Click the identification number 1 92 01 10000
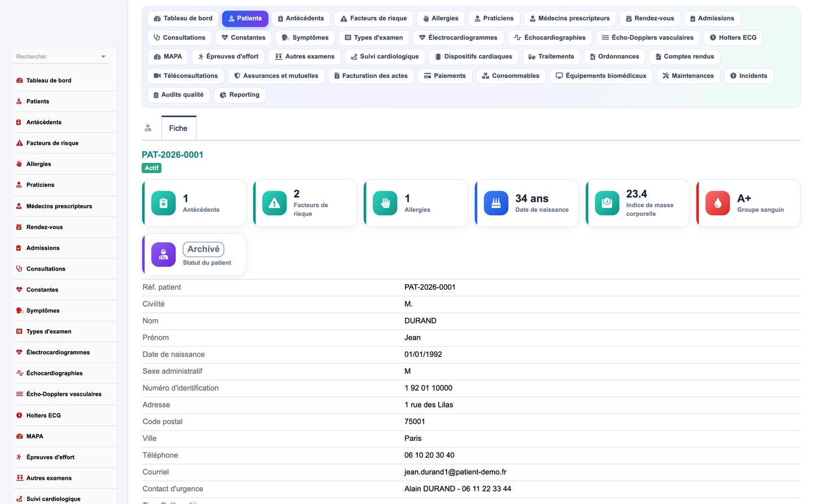Image resolution: width=815 pixels, height=504 pixels. click(428, 388)
